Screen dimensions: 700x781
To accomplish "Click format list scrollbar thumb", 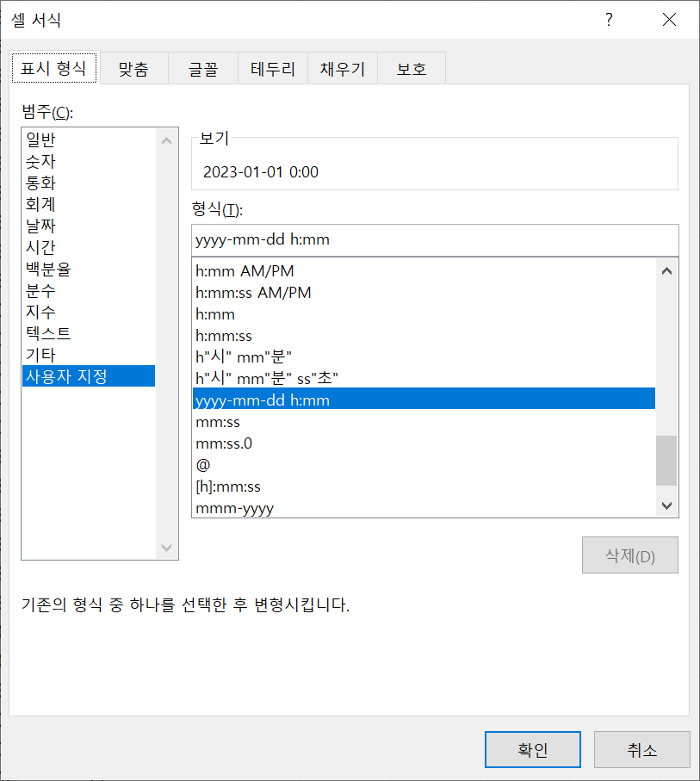I will (666, 460).
